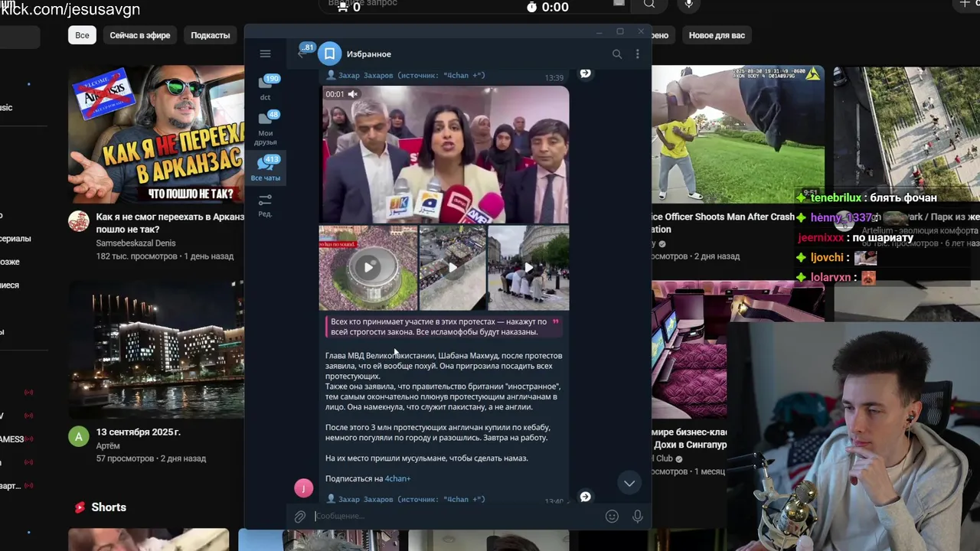Open Telegram chat three-dot options menu
The image size is (980, 551).
637,54
